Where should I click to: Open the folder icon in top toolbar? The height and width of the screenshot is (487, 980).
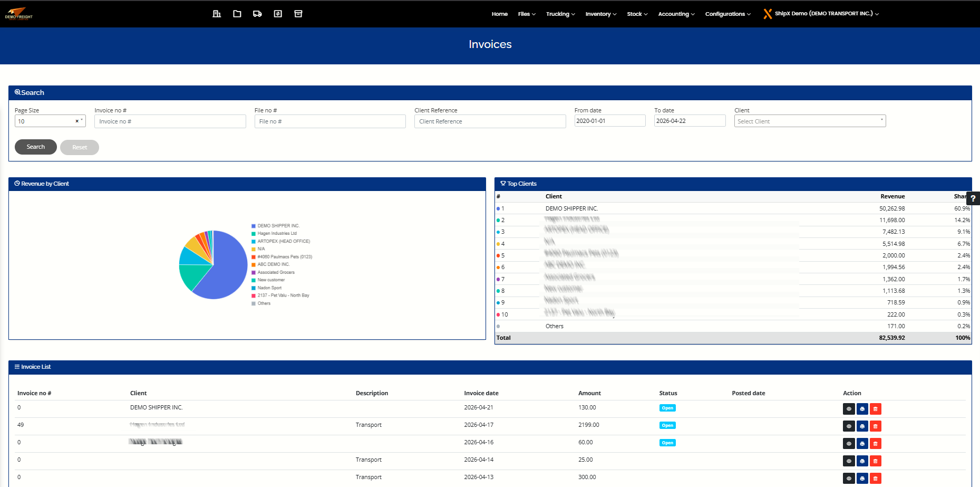tap(237, 14)
